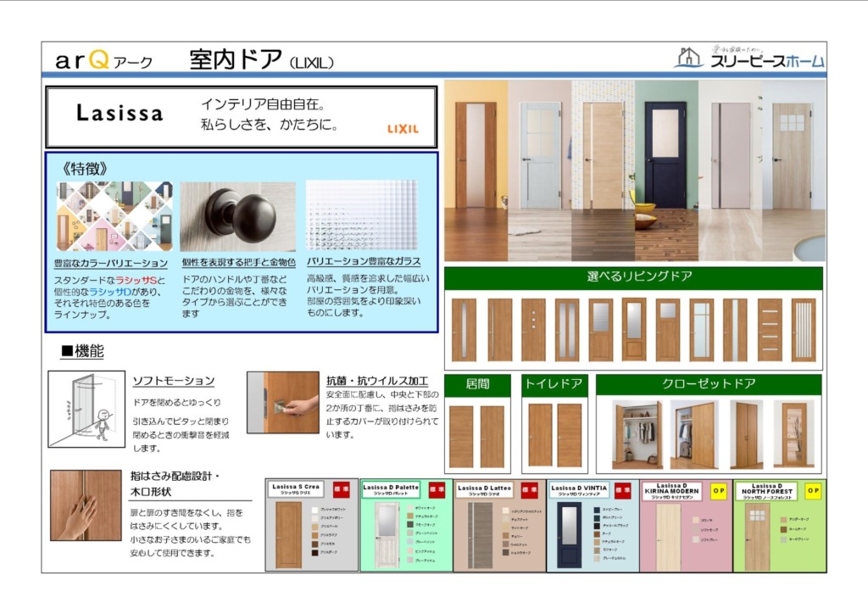Click the OP badge on KIRINA MODERN

(718, 491)
